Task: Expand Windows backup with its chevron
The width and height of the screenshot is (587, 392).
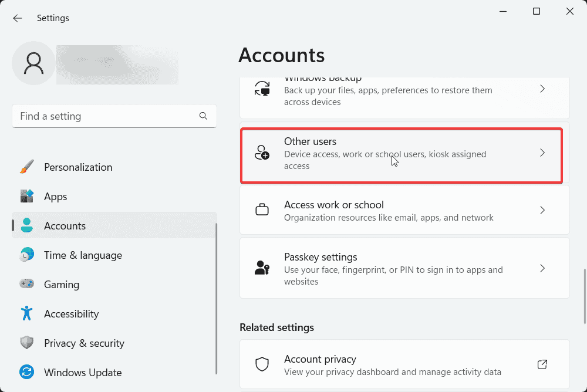Action: click(x=542, y=89)
